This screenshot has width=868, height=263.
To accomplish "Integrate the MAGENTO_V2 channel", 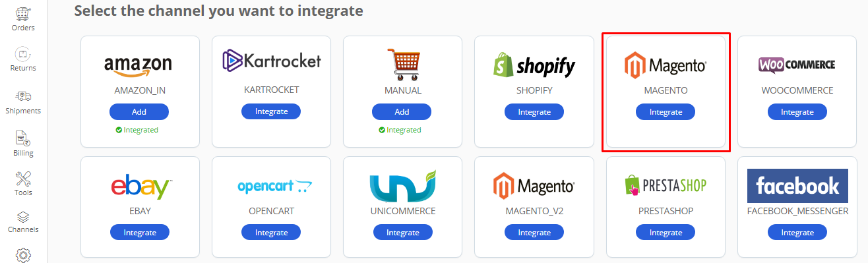I will [534, 233].
